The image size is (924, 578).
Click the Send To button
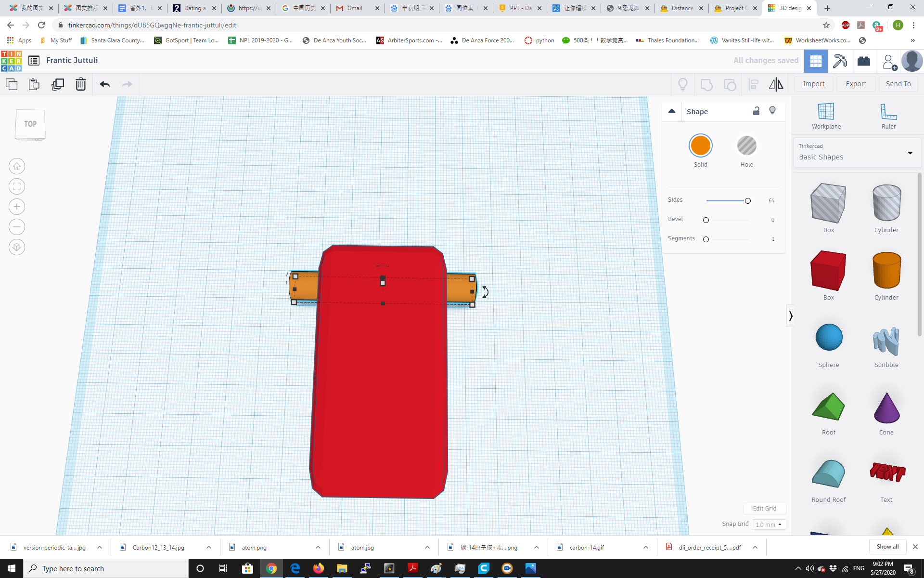(898, 84)
